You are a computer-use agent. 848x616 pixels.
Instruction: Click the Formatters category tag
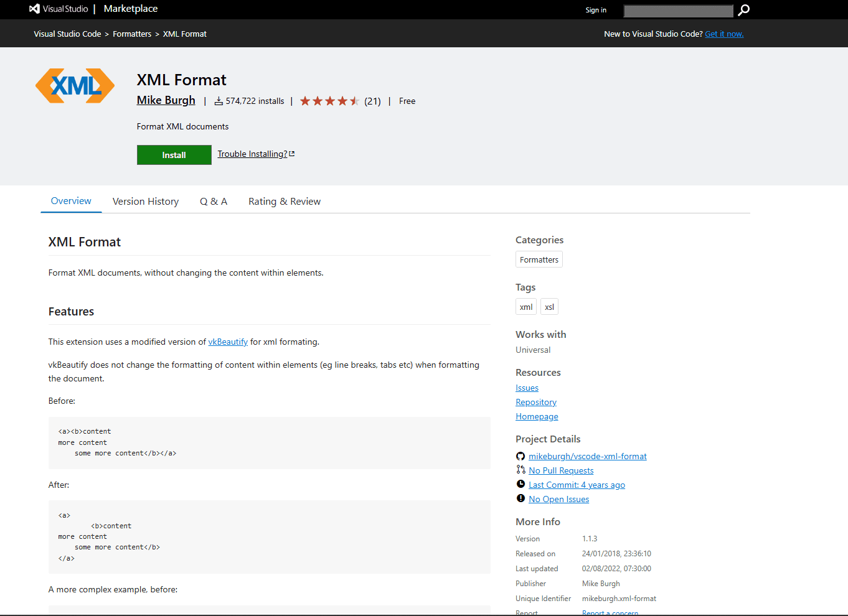pyautogui.click(x=539, y=259)
